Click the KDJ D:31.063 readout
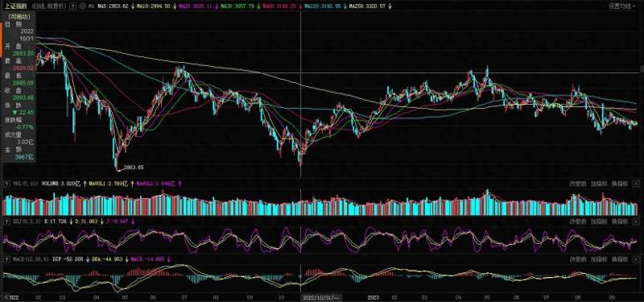Viewport: 644px width, 302px height. (87, 221)
